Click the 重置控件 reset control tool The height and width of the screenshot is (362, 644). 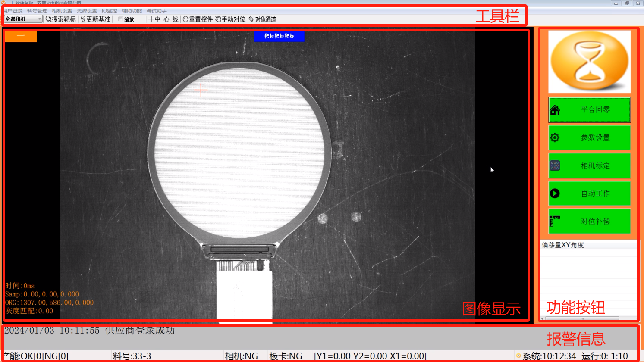click(198, 19)
